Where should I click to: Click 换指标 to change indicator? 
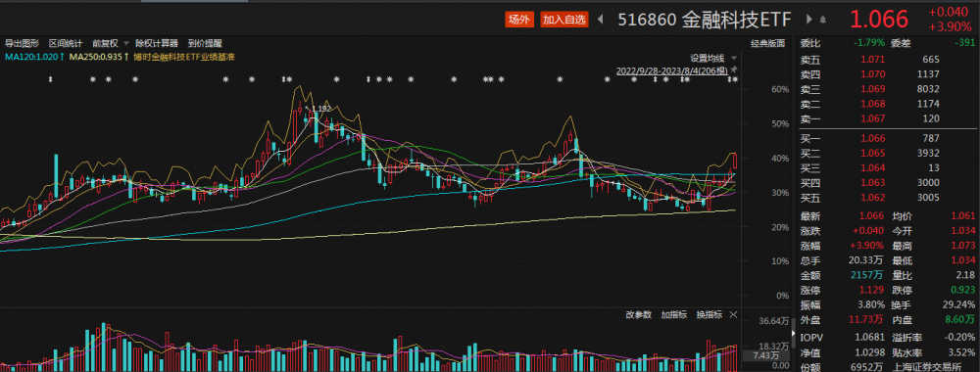click(710, 314)
